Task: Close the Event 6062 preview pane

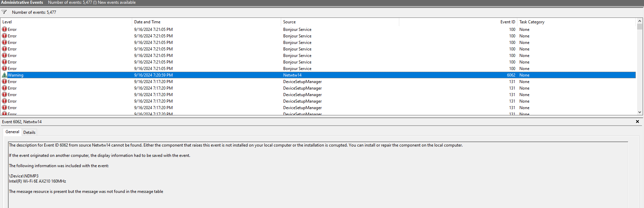Action: tap(637, 122)
